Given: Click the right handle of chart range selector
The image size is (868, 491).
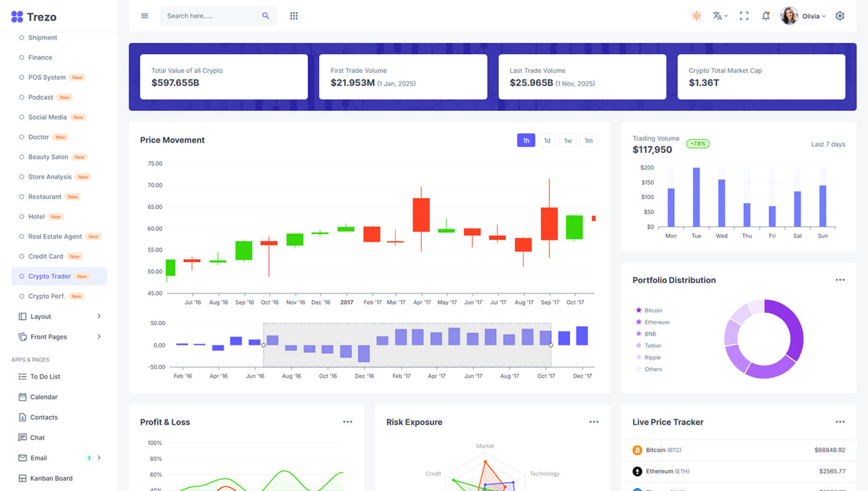Looking at the screenshot, I should coord(551,345).
